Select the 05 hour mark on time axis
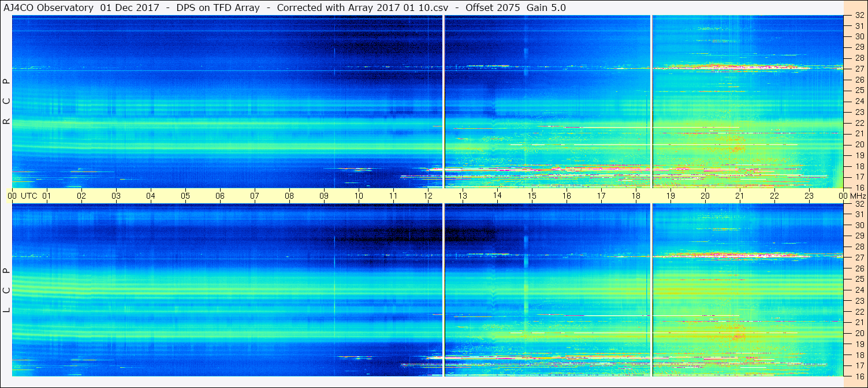Image resolution: width=868 pixels, height=388 pixels. tap(185, 196)
